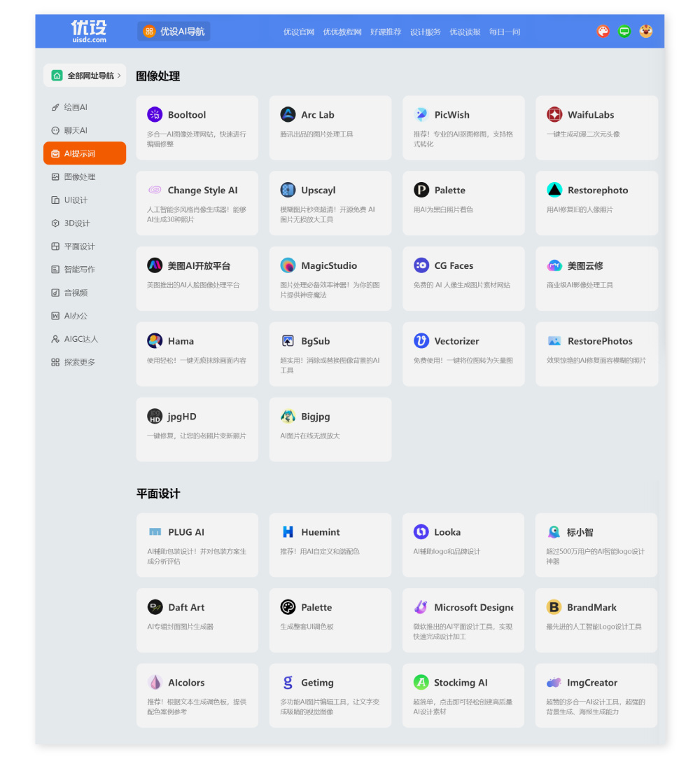Click the Microsoft Designer logo icon
Viewport: 700px width, 757px height.
pyautogui.click(x=421, y=607)
